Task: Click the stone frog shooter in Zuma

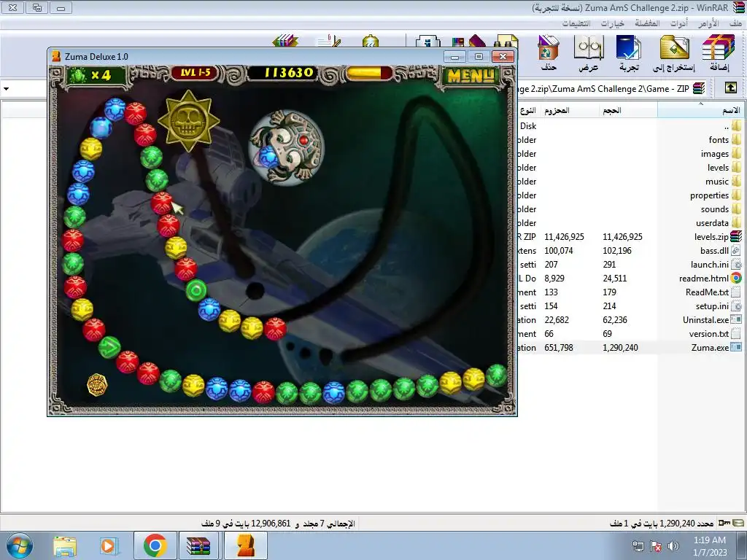Action: coord(286,147)
